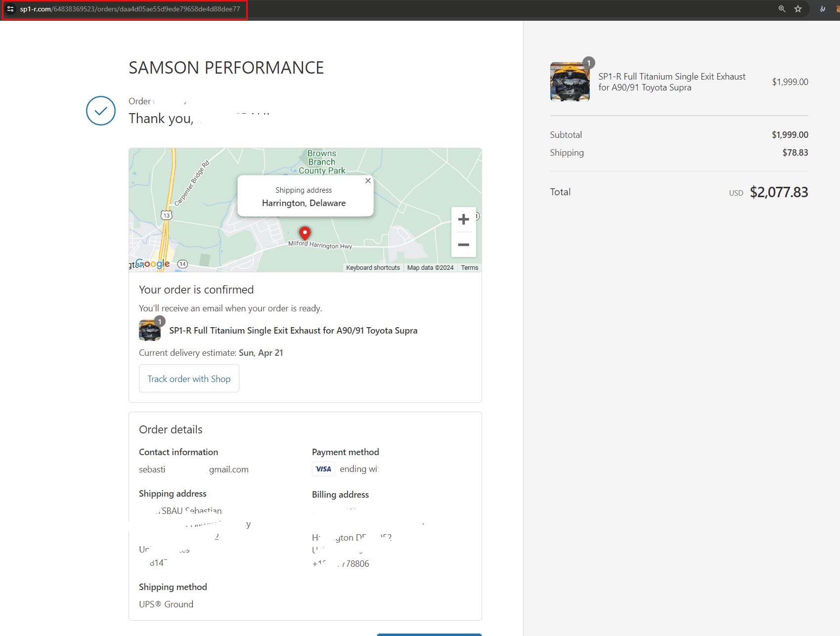Viewport: 840px width, 636px height.
Task: Click the Shipping method label
Action: point(173,587)
